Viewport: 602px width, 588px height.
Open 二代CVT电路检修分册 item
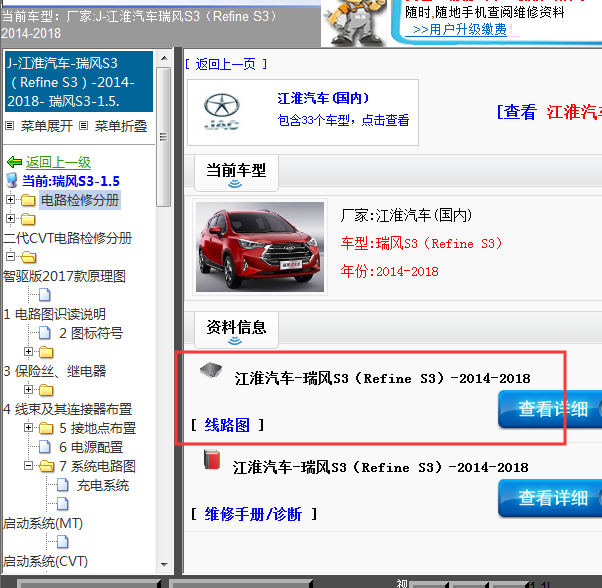point(68,238)
